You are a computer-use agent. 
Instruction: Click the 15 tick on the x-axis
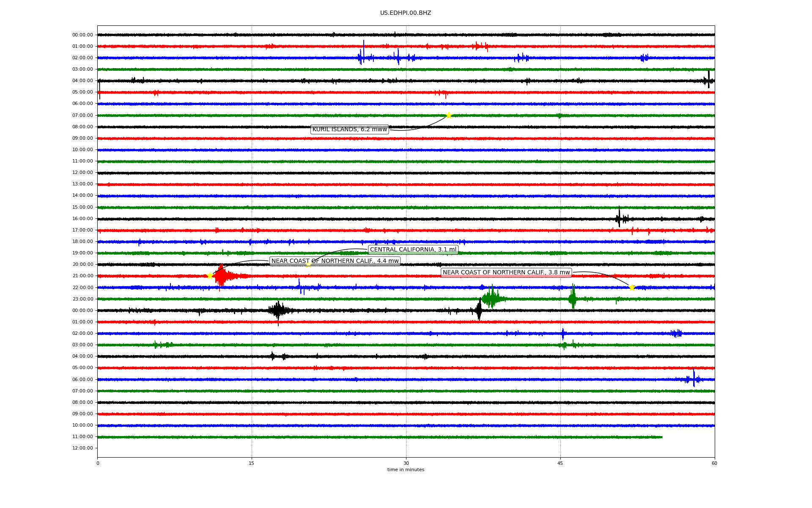click(x=252, y=463)
